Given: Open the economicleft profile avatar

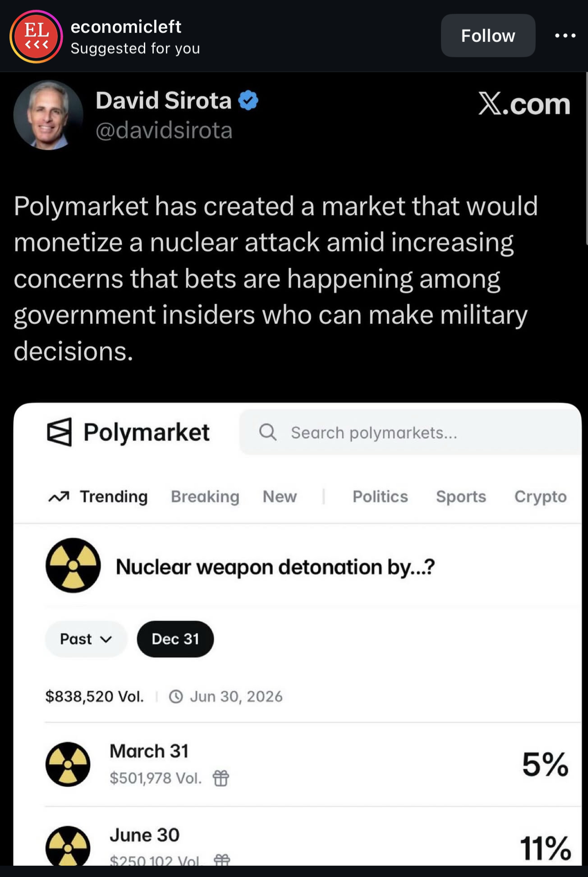Looking at the screenshot, I should (x=36, y=36).
